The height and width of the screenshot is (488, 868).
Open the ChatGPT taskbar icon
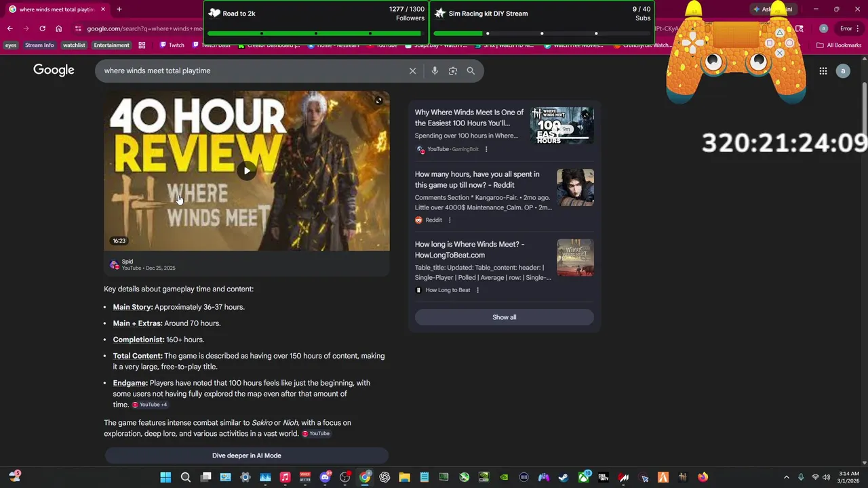point(384,477)
